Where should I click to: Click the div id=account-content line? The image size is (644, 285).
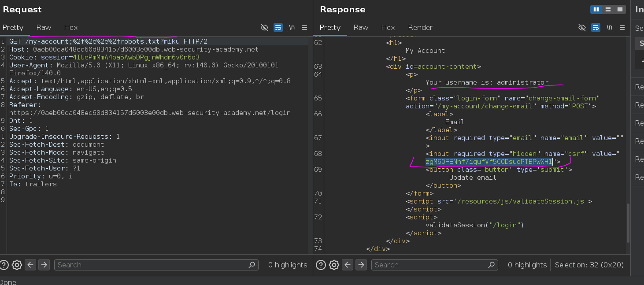[x=433, y=67]
